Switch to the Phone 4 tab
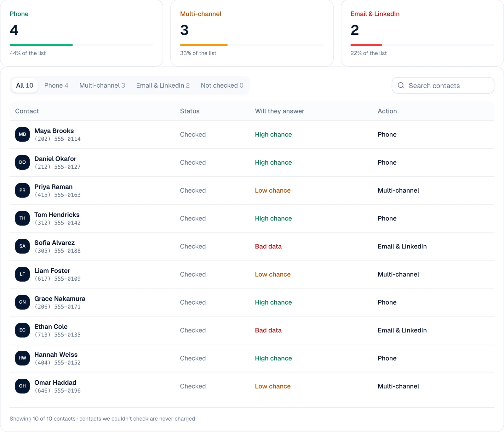 (56, 85)
